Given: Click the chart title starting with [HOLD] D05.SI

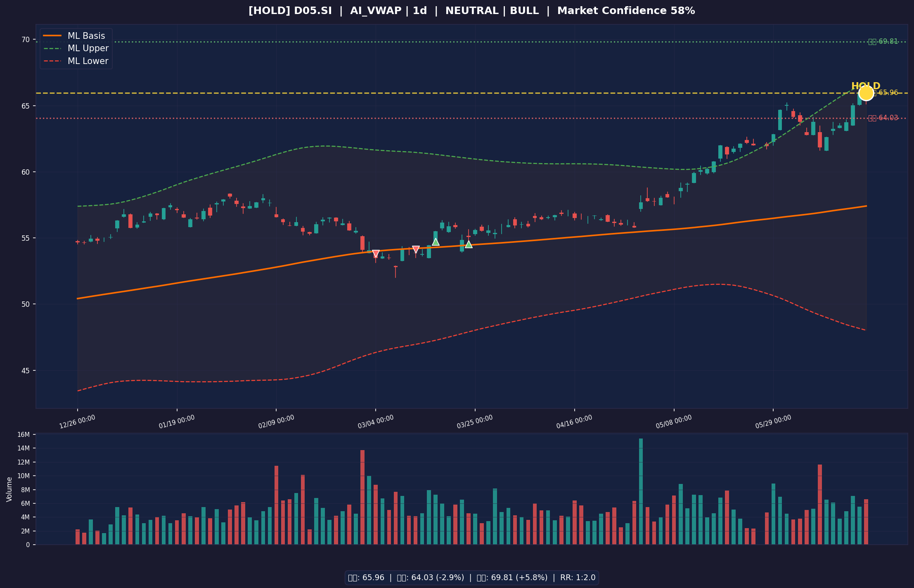Looking at the screenshot, I should point(471,11).
